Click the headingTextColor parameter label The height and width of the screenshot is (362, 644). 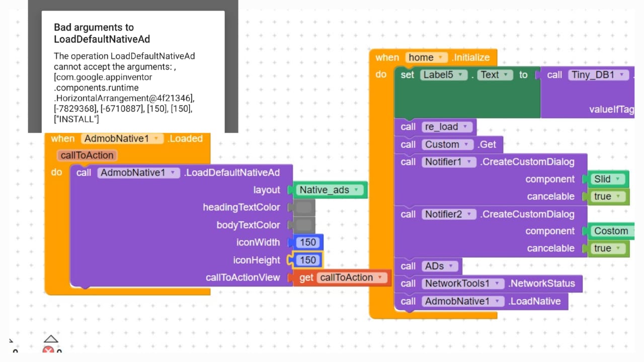pos(242,208)
